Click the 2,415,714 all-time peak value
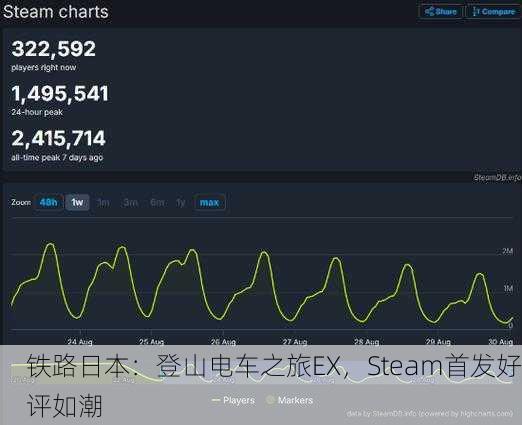 pos(58,138)
